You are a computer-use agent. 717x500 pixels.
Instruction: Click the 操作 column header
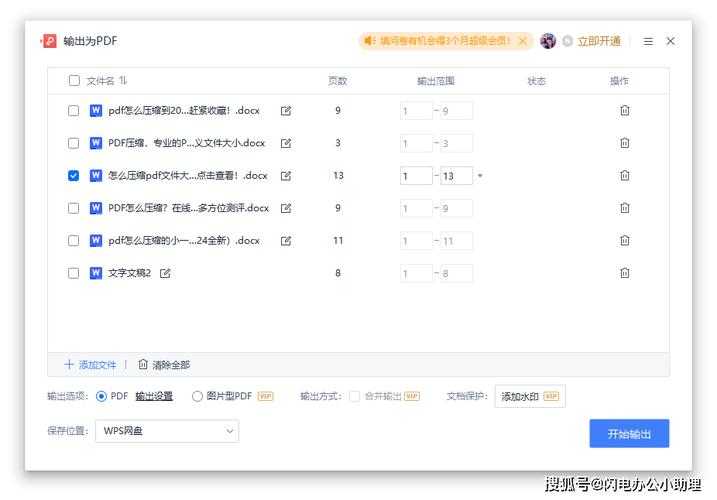pos(619,81)
